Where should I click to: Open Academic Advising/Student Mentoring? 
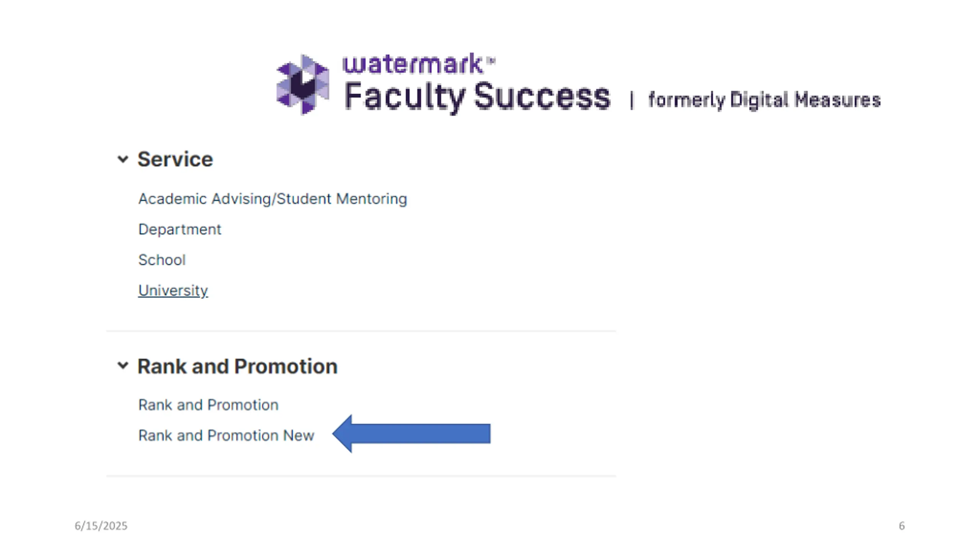pos(273,199)
